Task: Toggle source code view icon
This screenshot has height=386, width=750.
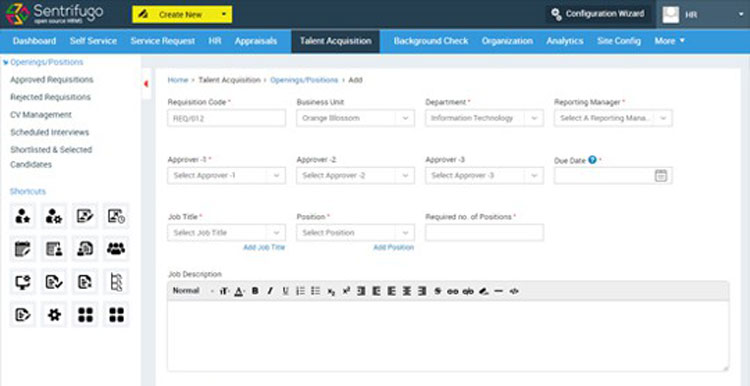Action: [x=514, y=291]
